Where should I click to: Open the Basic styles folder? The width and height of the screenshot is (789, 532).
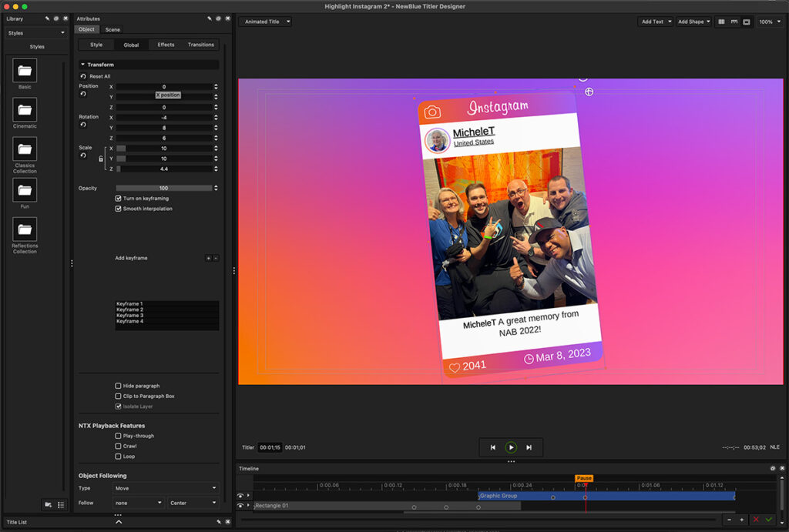point(25,70)
